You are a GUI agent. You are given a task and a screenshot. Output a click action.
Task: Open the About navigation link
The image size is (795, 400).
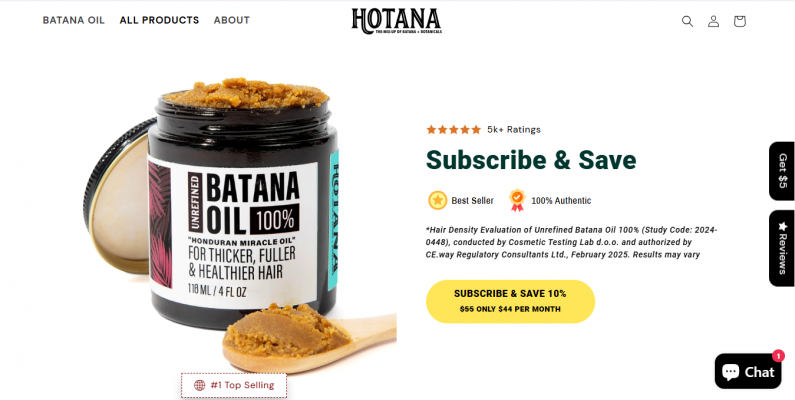[x=232, y=20]
